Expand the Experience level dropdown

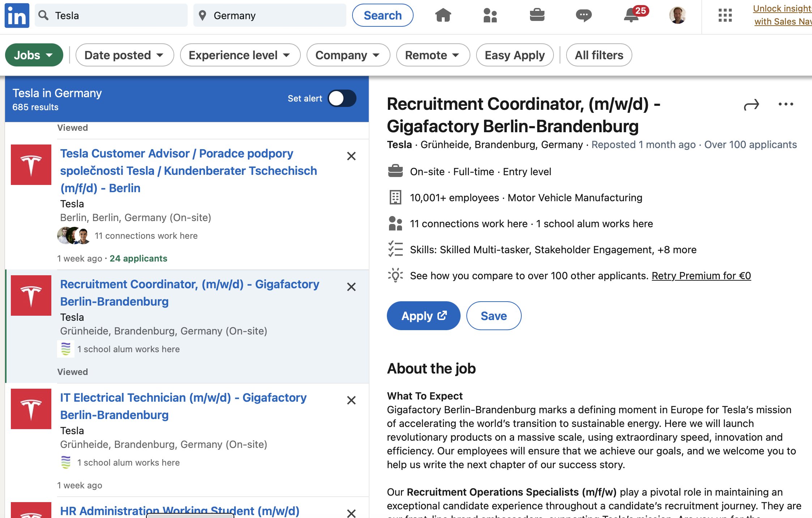click(x=240, y=55)
